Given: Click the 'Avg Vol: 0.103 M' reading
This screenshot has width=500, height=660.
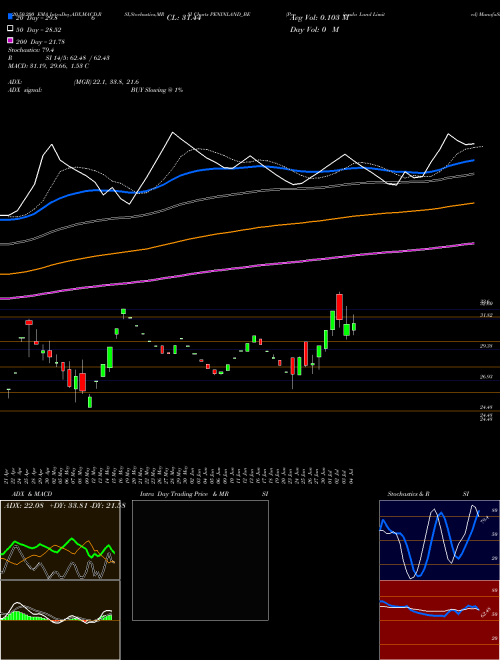Looking at the screenshot, I should pos(320,18).
